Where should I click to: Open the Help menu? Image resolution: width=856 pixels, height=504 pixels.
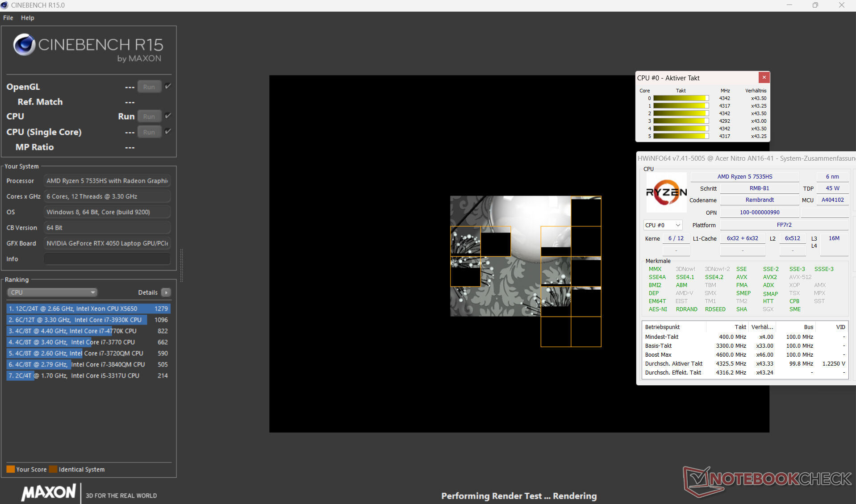[x=27, y=18]
